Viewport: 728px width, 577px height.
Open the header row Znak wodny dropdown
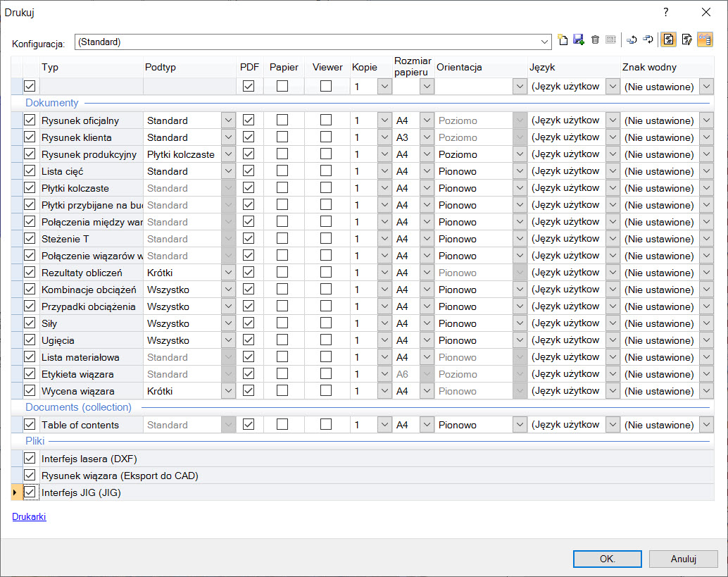[x=706, y=87]
